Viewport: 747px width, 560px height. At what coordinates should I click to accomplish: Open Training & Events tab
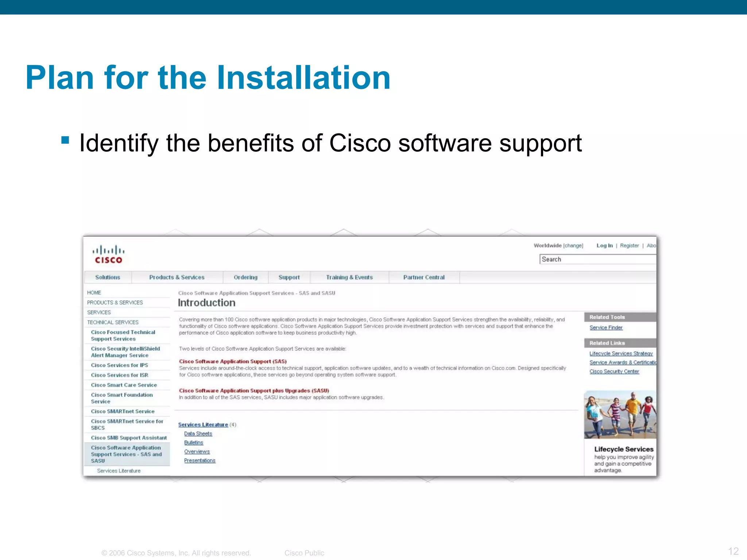[349, 277]
